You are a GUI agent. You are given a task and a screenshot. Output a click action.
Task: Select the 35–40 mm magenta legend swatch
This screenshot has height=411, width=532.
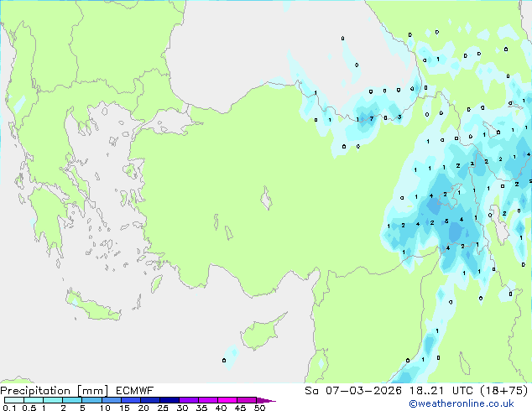click(x=208, y=400)
